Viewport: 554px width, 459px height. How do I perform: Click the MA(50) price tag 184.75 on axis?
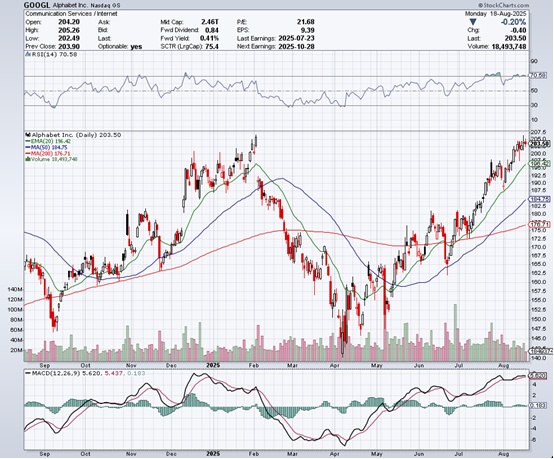coord(540,199)
